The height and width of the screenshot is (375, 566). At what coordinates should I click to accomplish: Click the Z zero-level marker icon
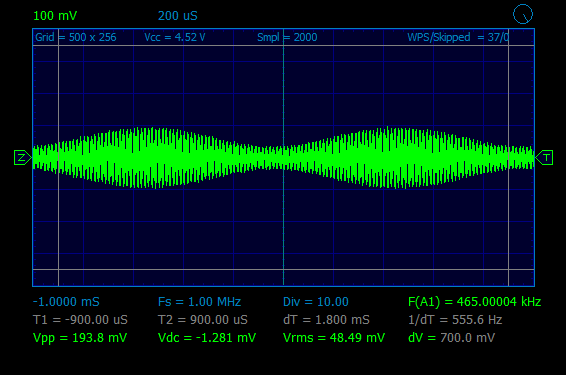(22, 158)
